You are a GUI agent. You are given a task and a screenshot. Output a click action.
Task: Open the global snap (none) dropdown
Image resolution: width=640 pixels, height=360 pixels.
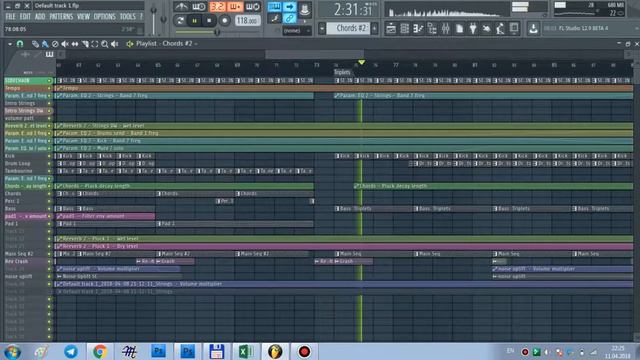click(x=297, y=31)
